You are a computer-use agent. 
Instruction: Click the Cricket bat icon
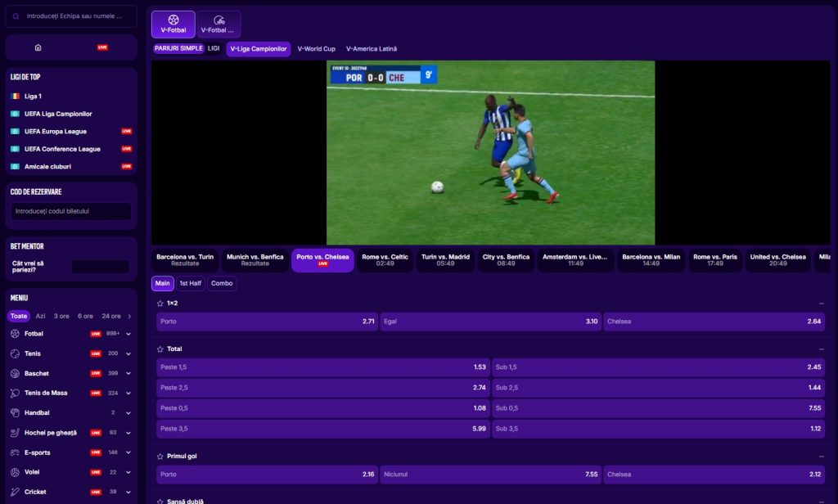(x=15, y=492)
